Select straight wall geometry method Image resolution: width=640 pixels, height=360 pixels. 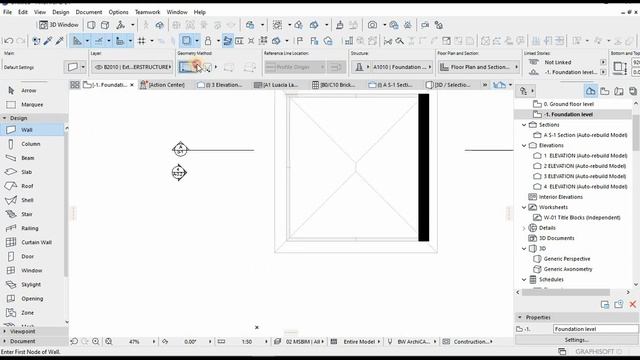click(187, 67)
